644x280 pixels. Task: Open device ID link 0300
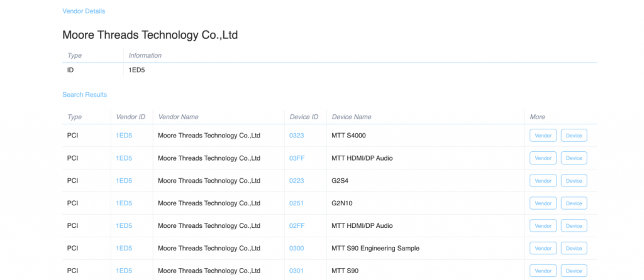(x=297, y=248)
